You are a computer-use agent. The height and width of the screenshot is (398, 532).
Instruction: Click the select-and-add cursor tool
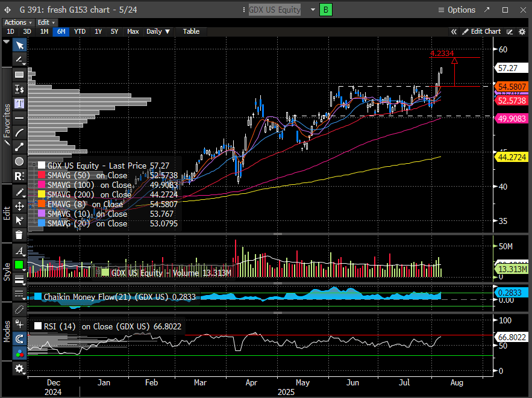click(x=20, y=220)
